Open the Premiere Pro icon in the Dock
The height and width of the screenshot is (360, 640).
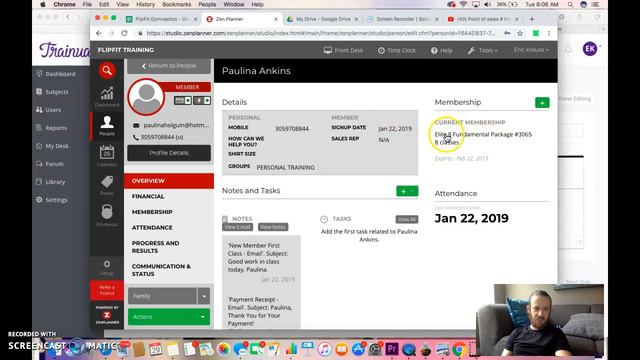pyautogui.click(x=392, y=349)
